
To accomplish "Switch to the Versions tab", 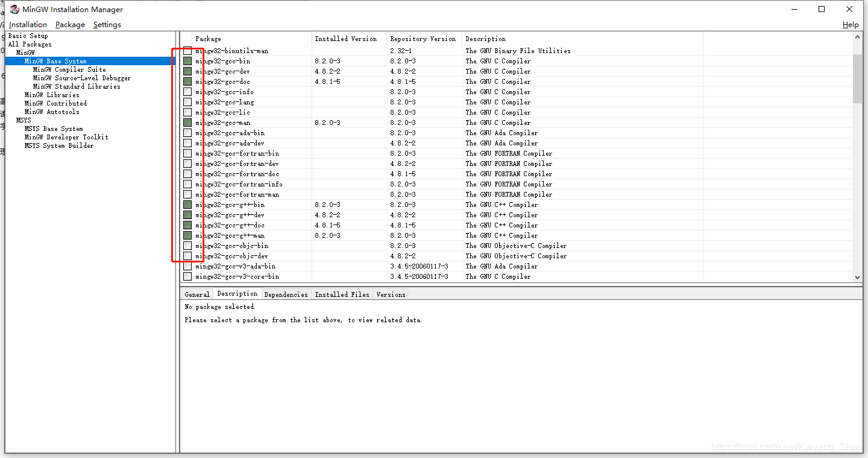I will pyautogui.click(x=391, y=294).
